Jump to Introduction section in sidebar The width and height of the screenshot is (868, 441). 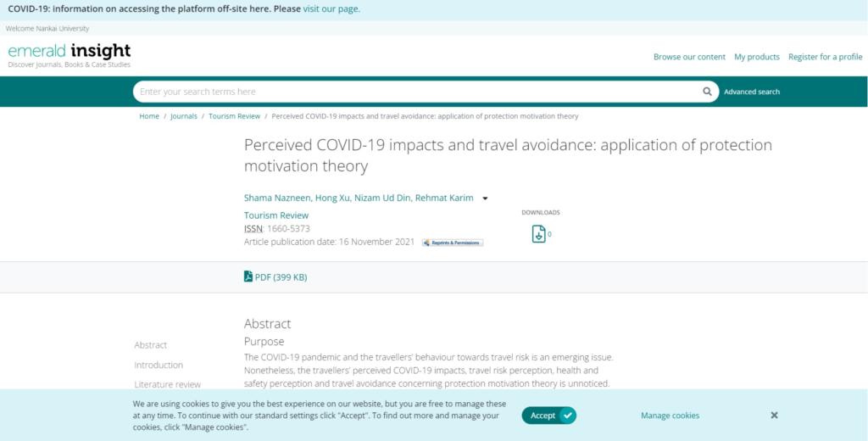159,365
